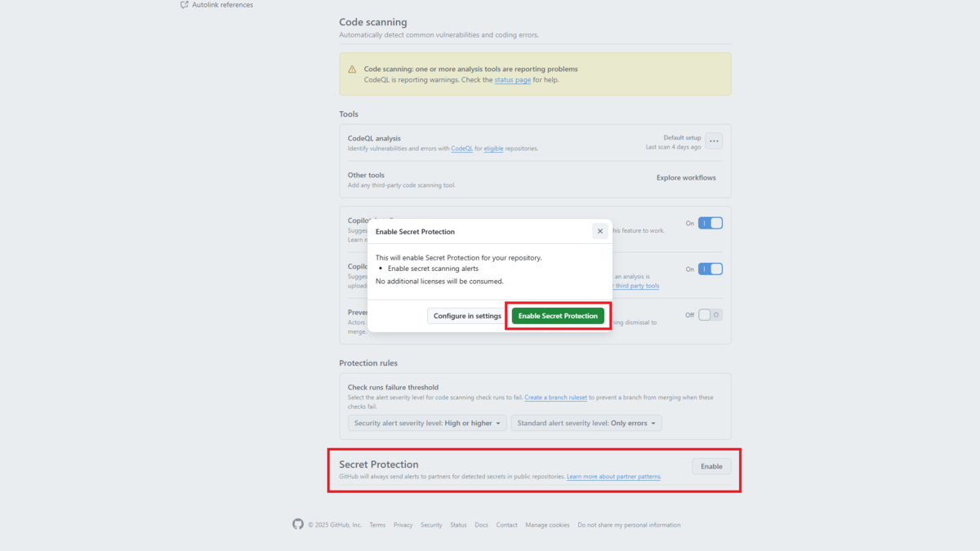Screen dimensions: 980x551
Task: Follow eligible repositories link
Action: pos(493,149)
